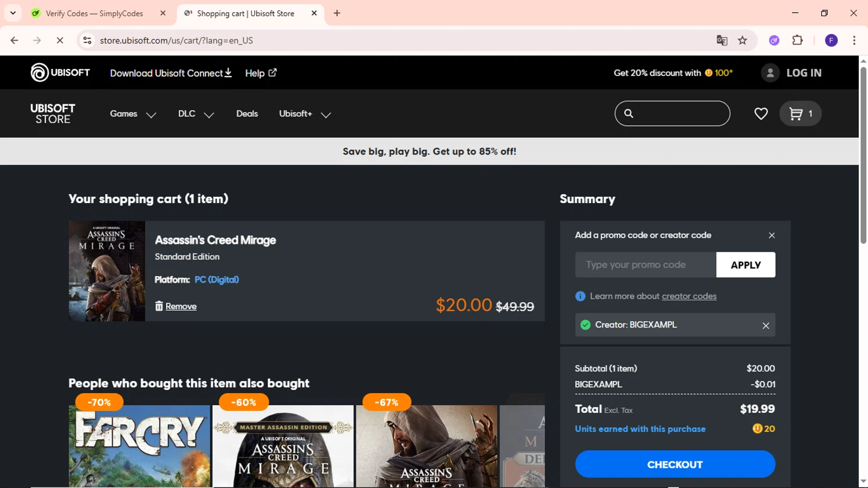
Task: Open the -67% Assassin's Creed card
Action: coord(426,446)
